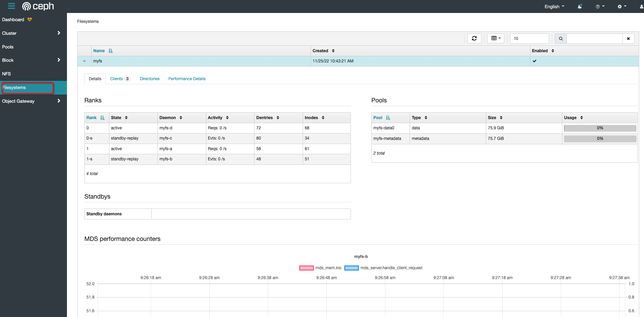Click rank 1-s row cell
The height and width of the screenshot is (317, 644).
(97, 159)
